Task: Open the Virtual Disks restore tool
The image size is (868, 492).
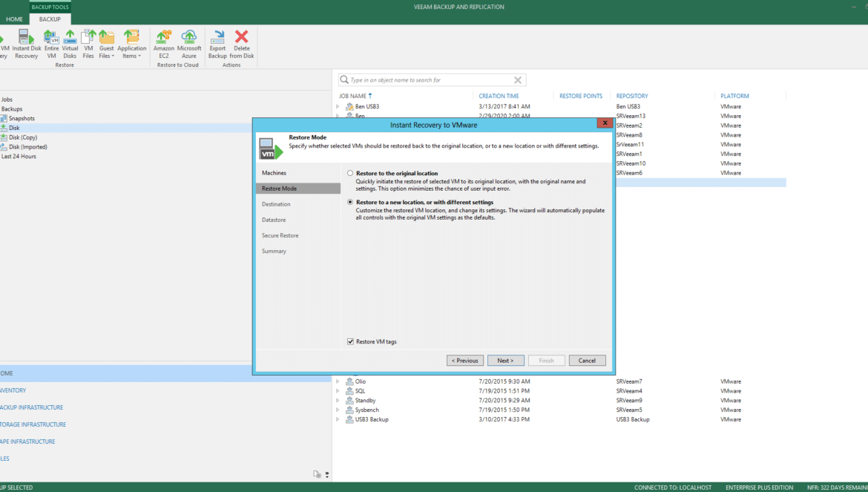Action: click(70, 37)
